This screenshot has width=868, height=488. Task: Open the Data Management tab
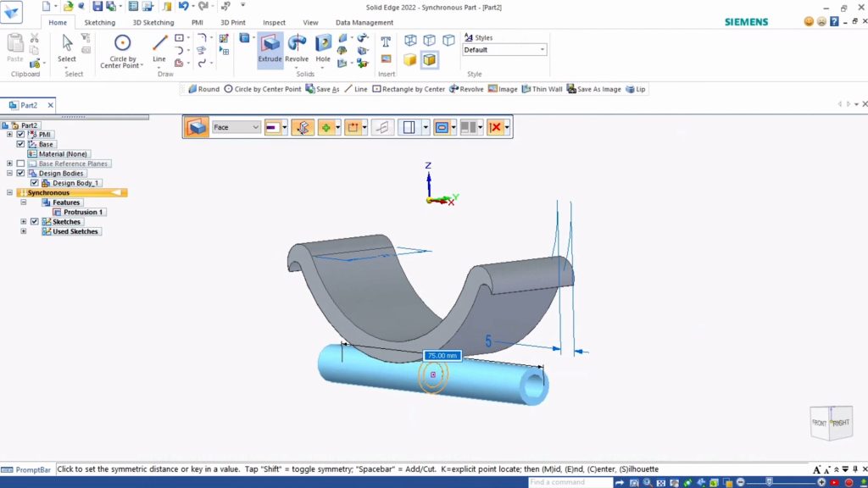[x=364, y=23]
